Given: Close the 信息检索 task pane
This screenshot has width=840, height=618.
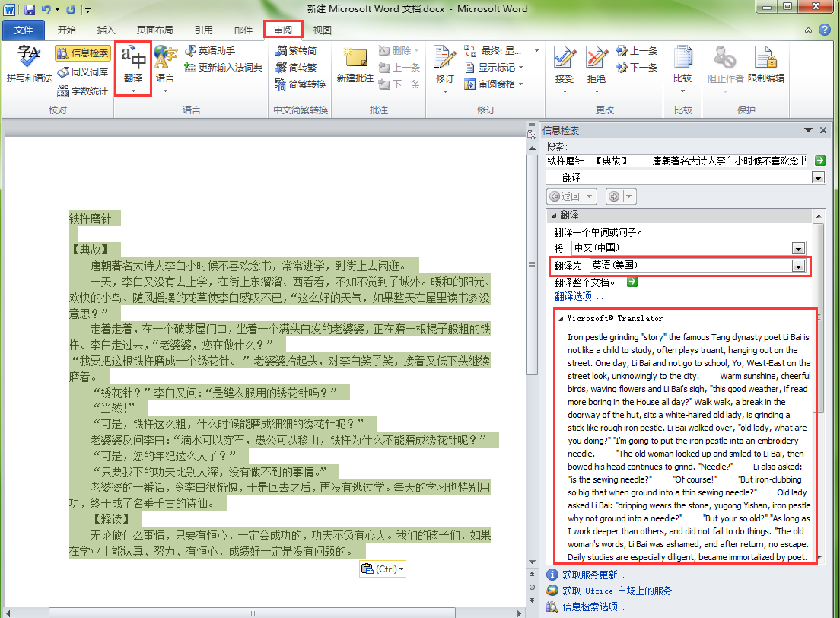Looking at the screenshot, I should [x=823, y=130].
